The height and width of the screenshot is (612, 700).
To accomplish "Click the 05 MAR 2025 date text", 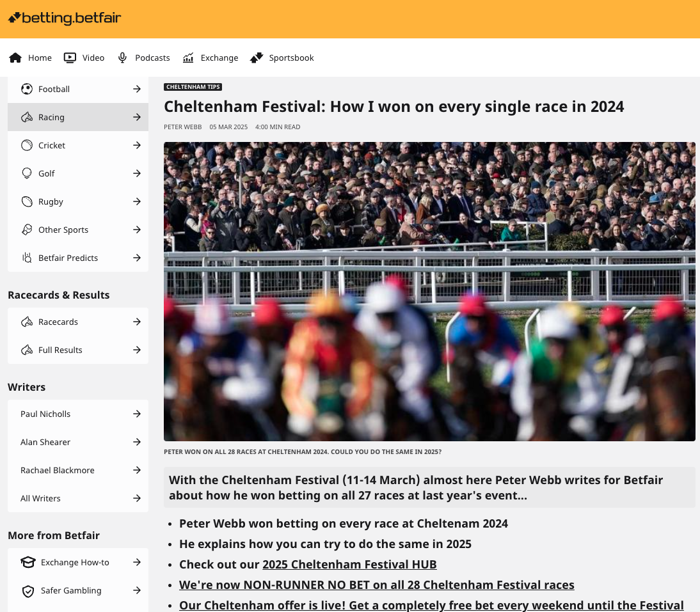I will 228,127.
